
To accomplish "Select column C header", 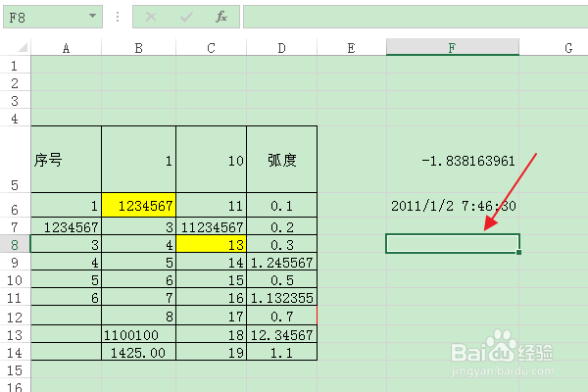I will click(x=211, y=48).
